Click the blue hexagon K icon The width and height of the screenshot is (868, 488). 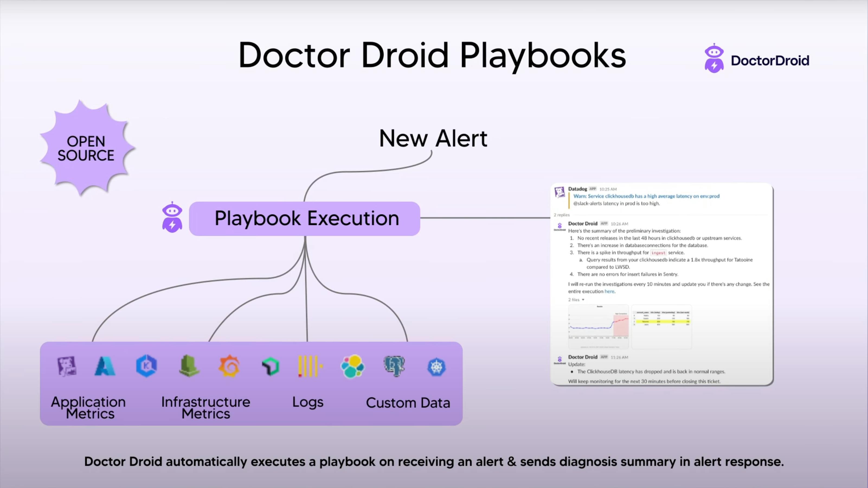click(x=146, y=366)
